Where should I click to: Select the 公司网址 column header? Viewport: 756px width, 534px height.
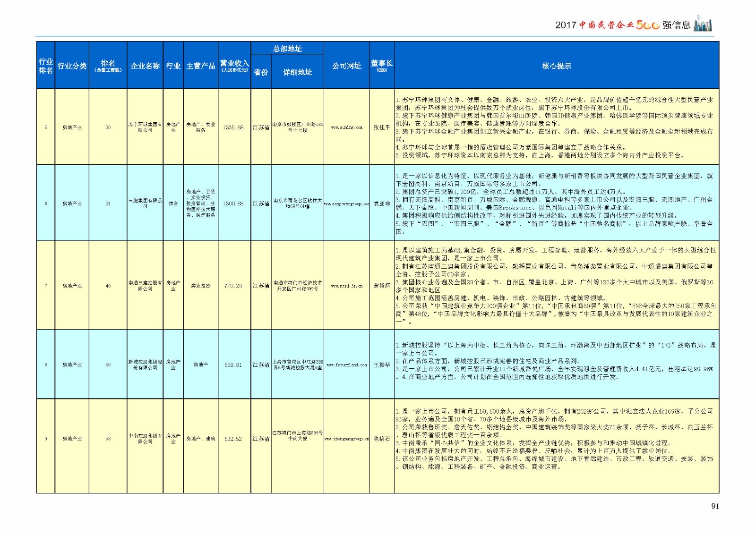pyautogui.click(x=346, y=66)
